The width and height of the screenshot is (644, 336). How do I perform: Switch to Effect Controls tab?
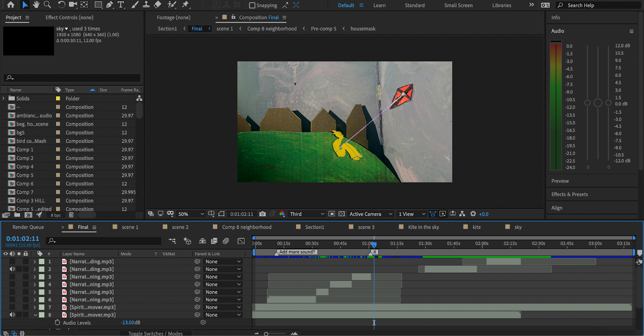(69, 17)
